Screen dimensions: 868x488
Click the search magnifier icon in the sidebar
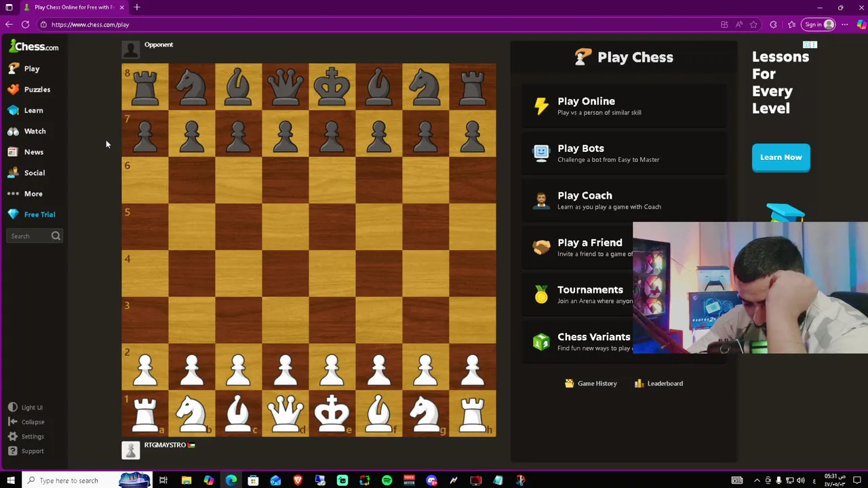pyautogui.click(x=56, y=236)
